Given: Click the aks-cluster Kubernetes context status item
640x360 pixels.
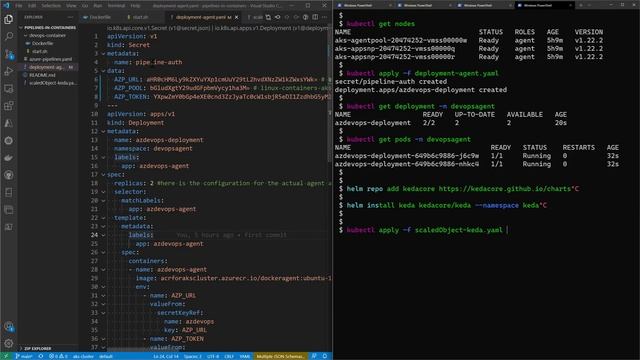Looking at the screenshot, I should pyautogui.click(x=84, y=356).
